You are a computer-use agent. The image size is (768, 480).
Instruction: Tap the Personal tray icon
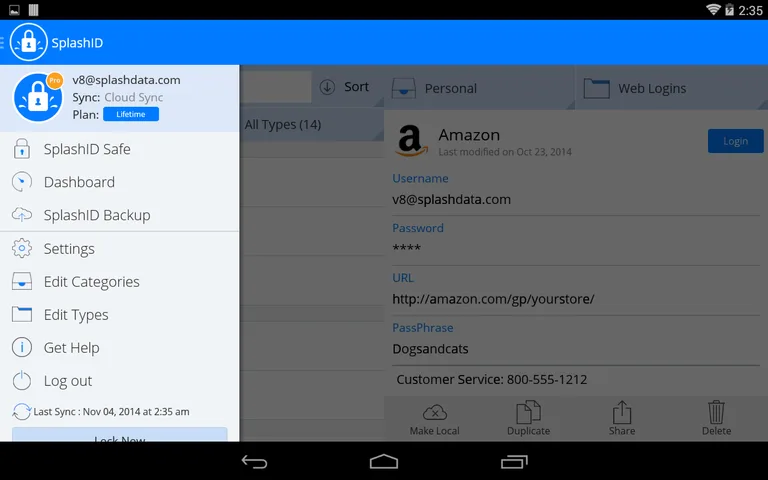coord(404,88)
